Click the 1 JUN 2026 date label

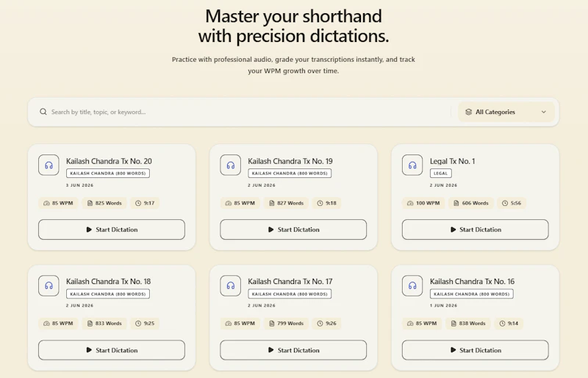tap(444, 305)
